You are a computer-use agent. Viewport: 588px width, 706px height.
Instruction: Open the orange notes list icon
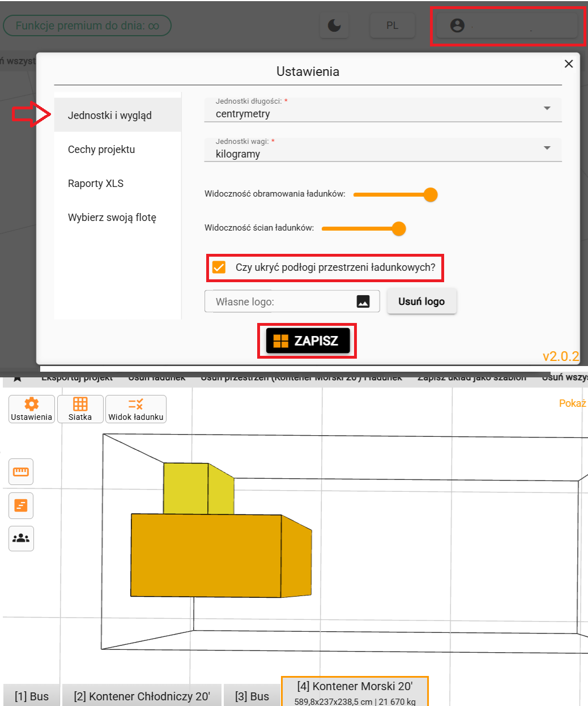[21, 505]
